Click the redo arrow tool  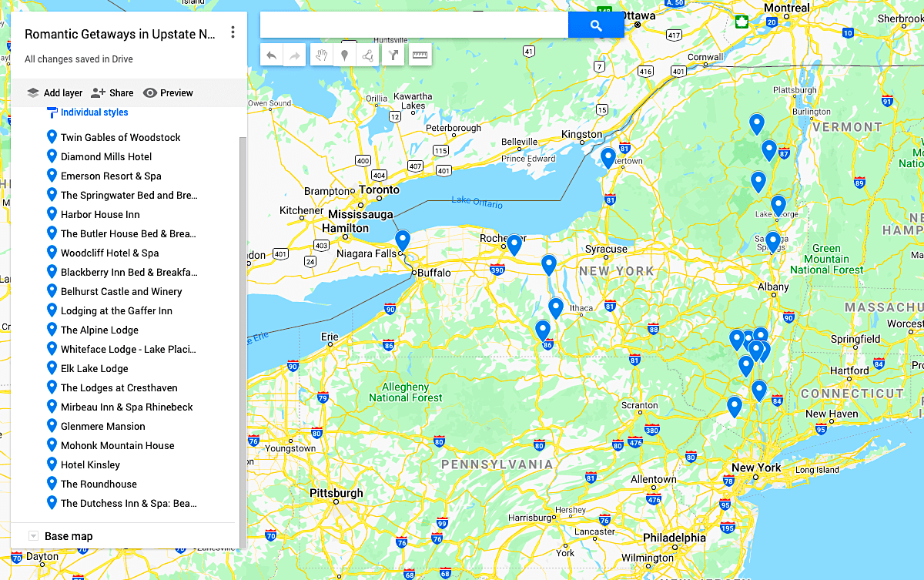[x=295, y=55]
